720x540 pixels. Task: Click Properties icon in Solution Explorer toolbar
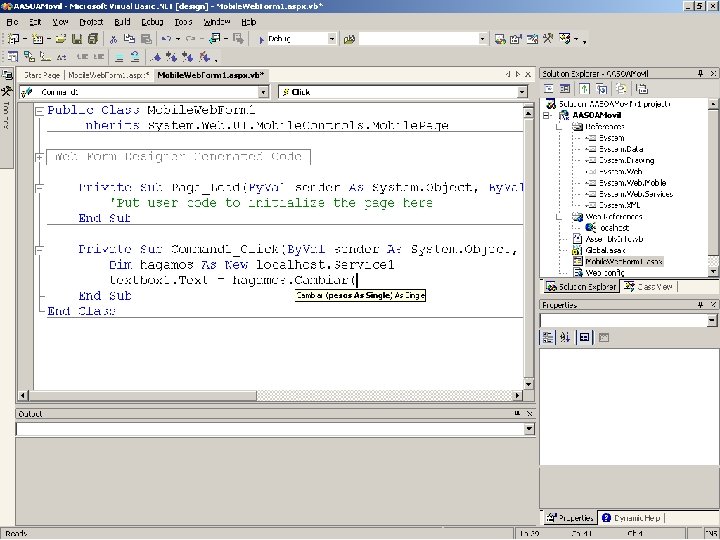(x=642, y=89)
